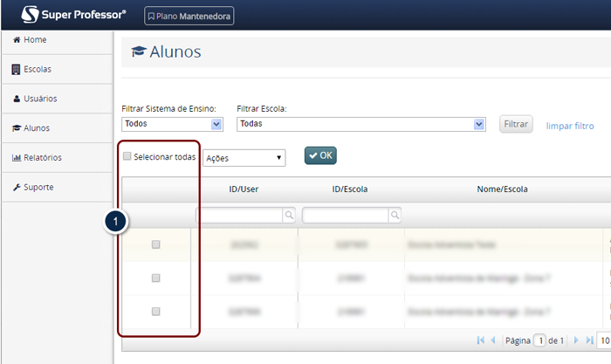Go to the previous page arrow
The width and height of the screenshot is (611, 364).
click(x=493, y=340)
